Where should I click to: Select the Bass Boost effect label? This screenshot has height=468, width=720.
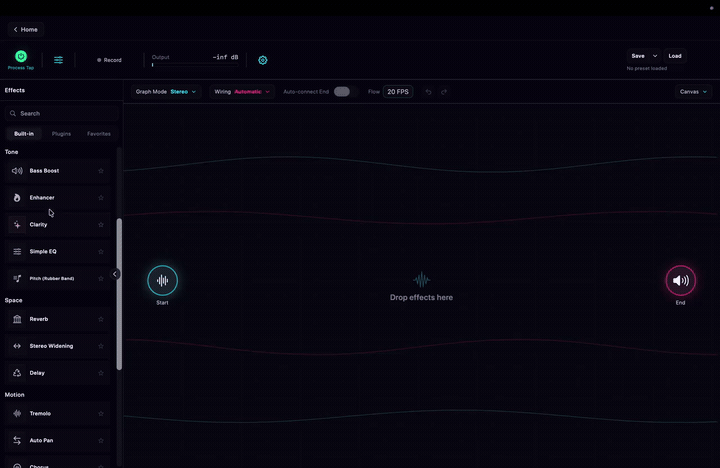point(44,171)
